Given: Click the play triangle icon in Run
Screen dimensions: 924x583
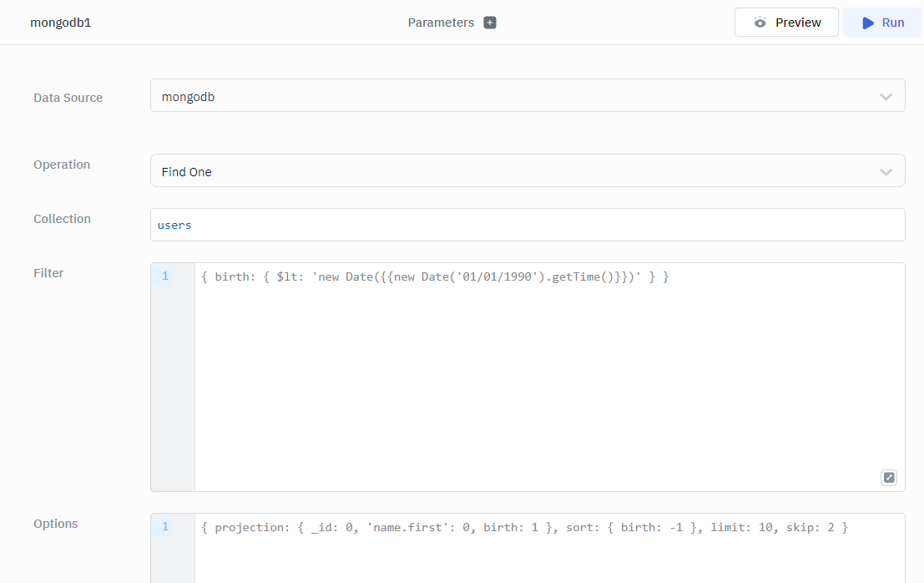Looking at the screenshot, I should 868,23.
